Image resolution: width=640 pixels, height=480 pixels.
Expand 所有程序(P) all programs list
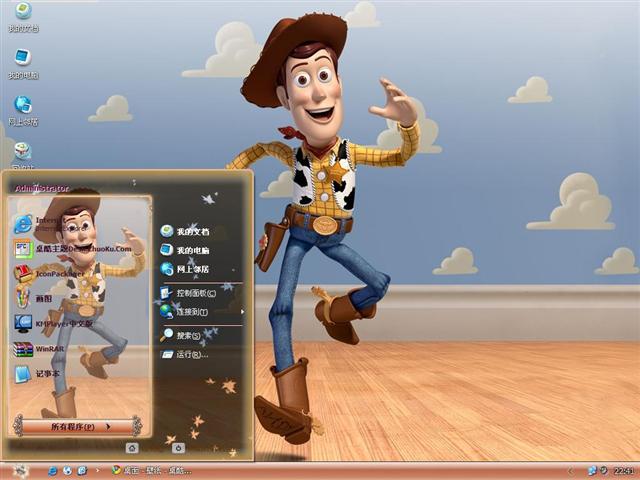pos(78,427)
